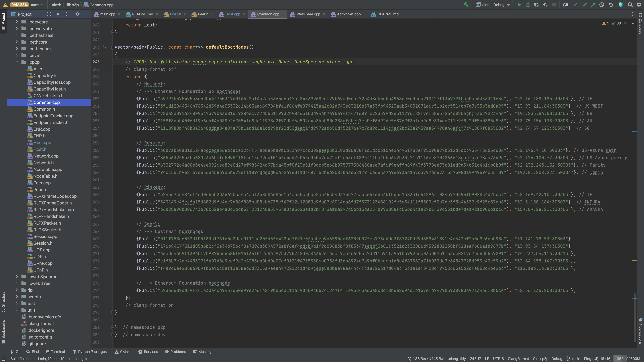Expand the libethereum folder
This screenshot has width=644, height=362.
[17, 48]
